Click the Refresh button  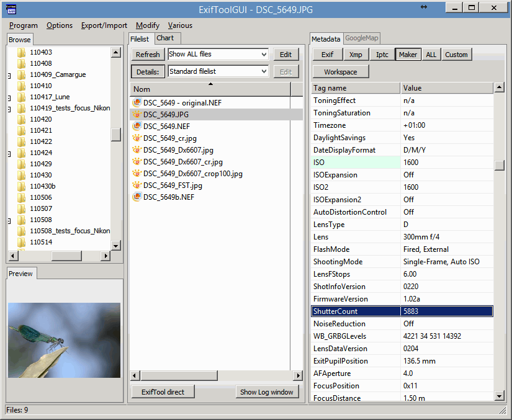pyautogui.click(x=148, y=55)
